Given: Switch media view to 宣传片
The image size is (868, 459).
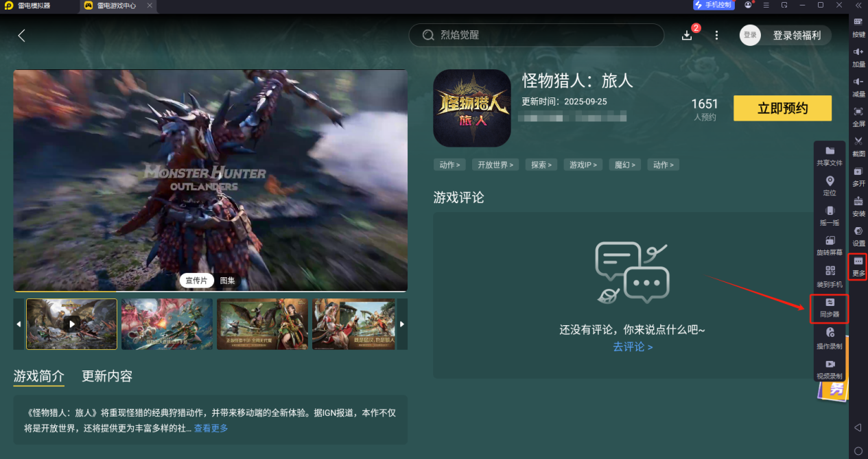Looking at the screenshot, I should pos(197,281).
